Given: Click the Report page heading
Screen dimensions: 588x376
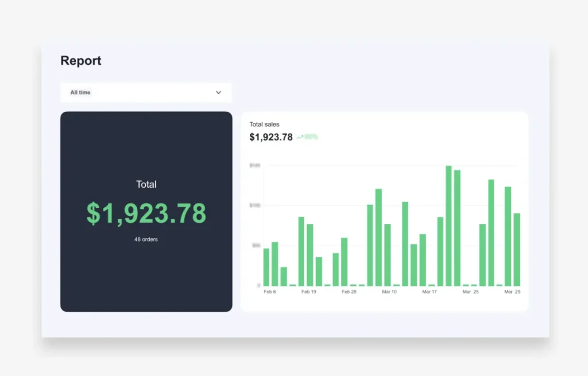Looking at the screenshot, I should click(x=81, y=61).
